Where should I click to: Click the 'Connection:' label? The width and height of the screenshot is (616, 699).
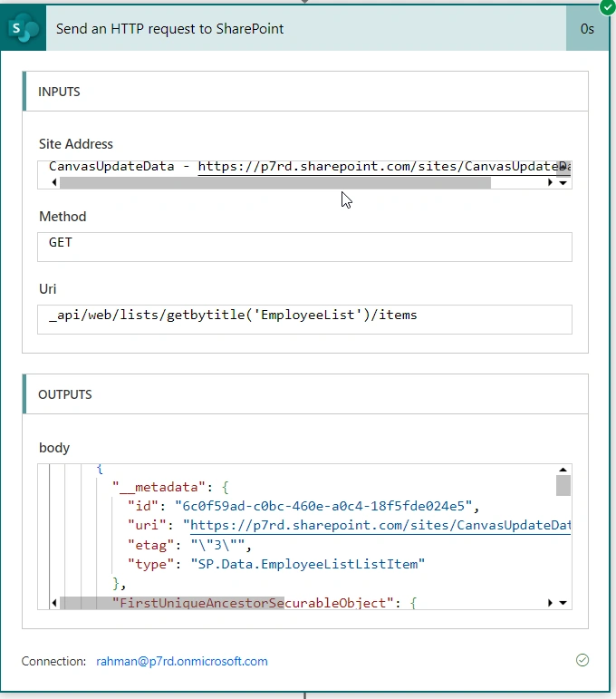pos(53,661)
